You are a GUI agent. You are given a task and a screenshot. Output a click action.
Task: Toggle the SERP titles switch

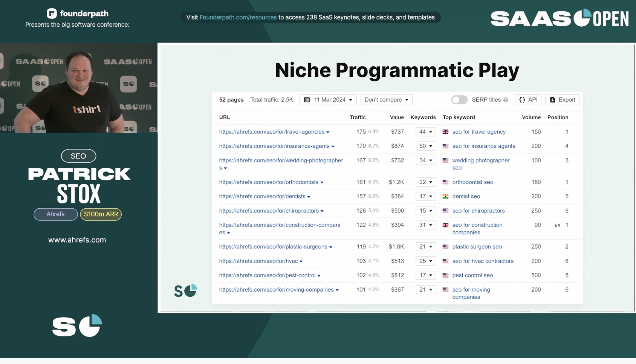point(459,100)
